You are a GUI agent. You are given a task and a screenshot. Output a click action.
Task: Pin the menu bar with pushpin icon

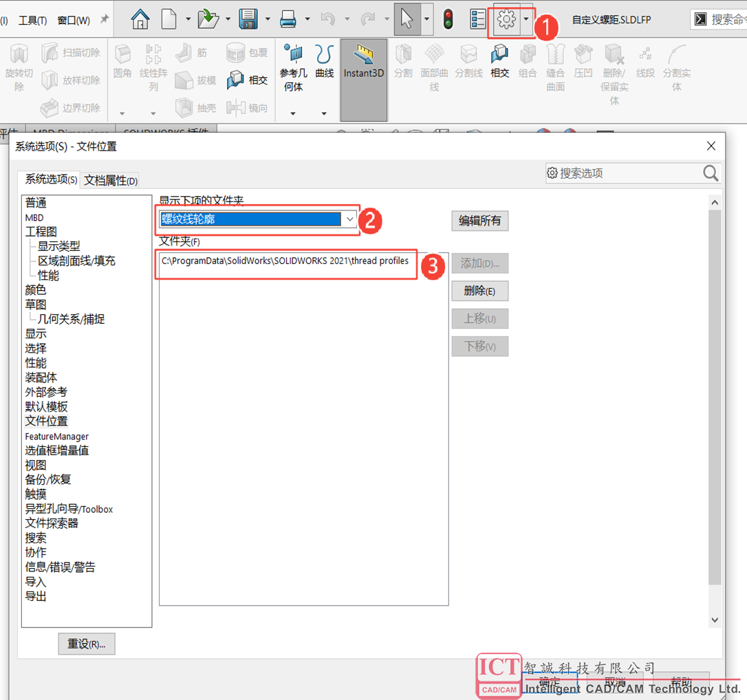105,19
